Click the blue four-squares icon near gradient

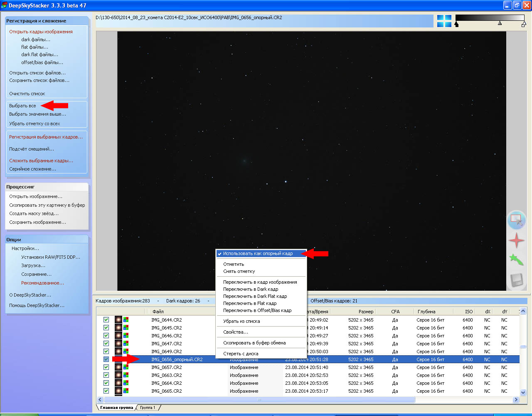point(444,21)
